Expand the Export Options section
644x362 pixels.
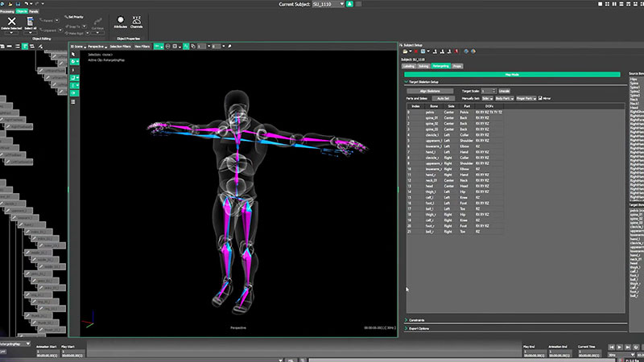(x=407, y=328)
